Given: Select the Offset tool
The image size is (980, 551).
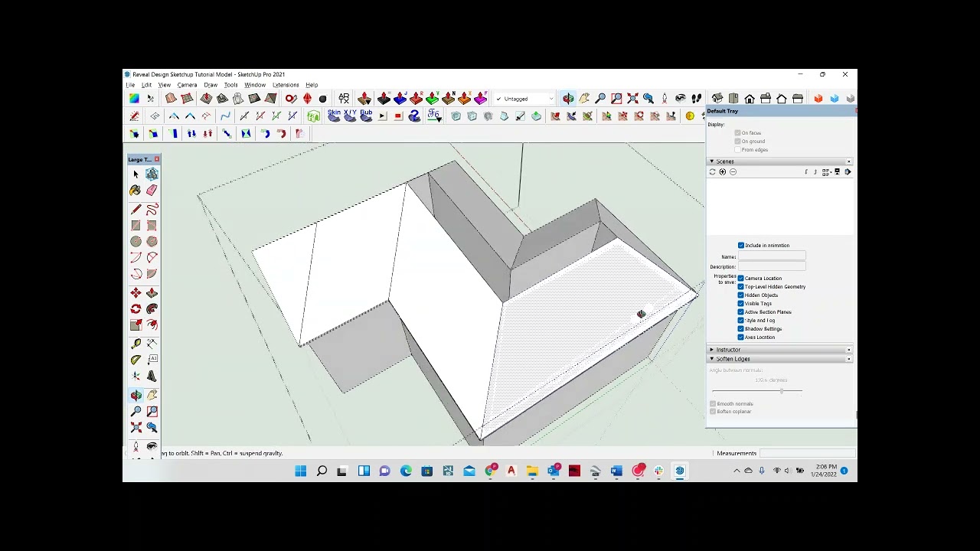Looking at the screenshot, I should pyautogui.click(x=152, y=325).
